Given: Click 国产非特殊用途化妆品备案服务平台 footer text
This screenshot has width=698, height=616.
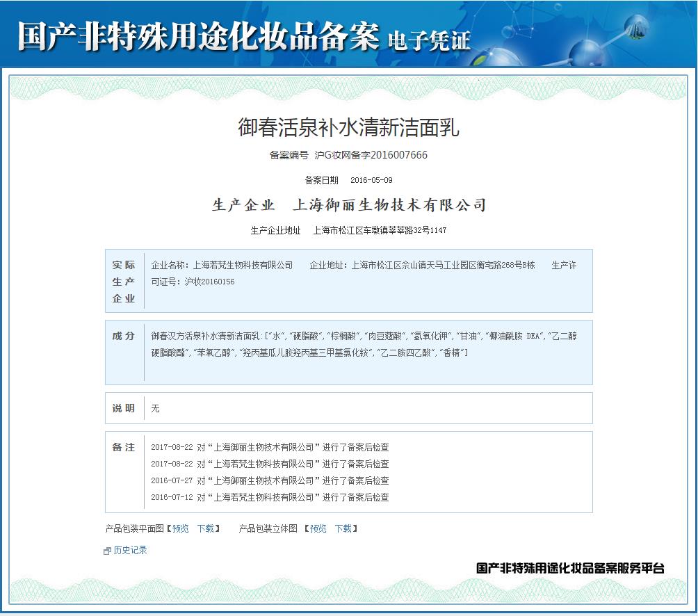Looking at the screenshot, I should [570, 568].
